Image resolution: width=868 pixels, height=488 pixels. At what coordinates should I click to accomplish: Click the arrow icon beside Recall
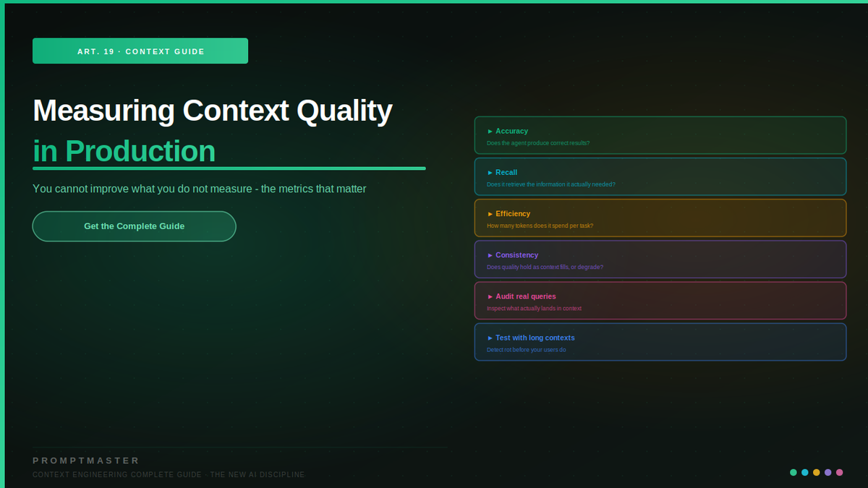point(490,173)
